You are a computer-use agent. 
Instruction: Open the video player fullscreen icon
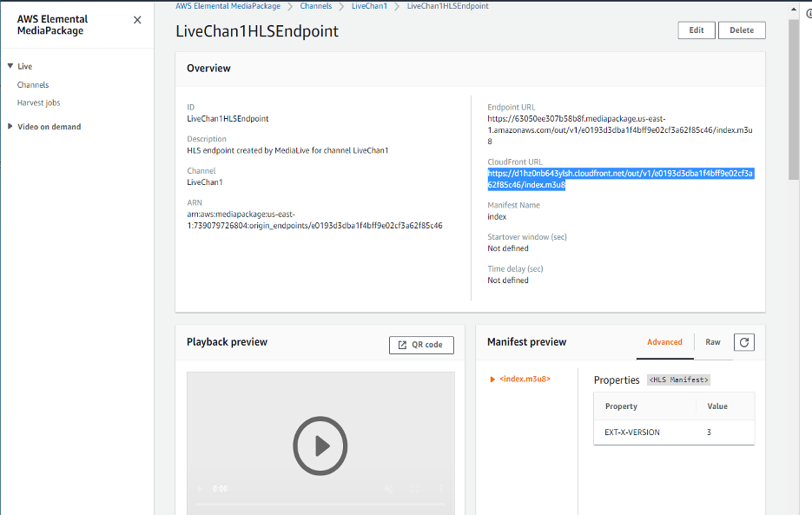[414, 489]
